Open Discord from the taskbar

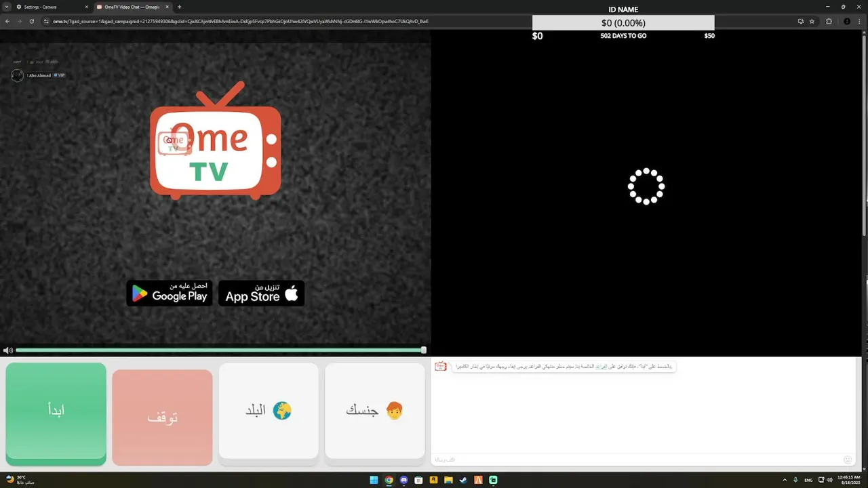(403, 480)
